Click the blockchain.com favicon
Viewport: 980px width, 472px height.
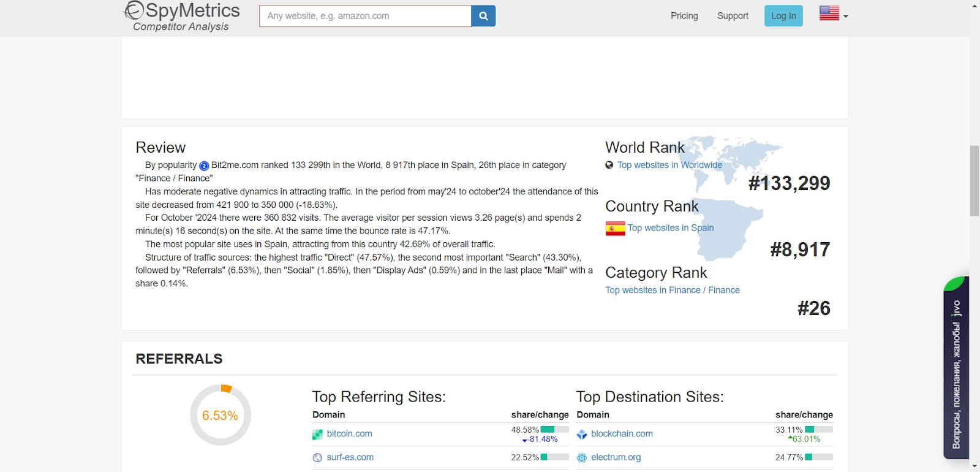coord(582,434)
